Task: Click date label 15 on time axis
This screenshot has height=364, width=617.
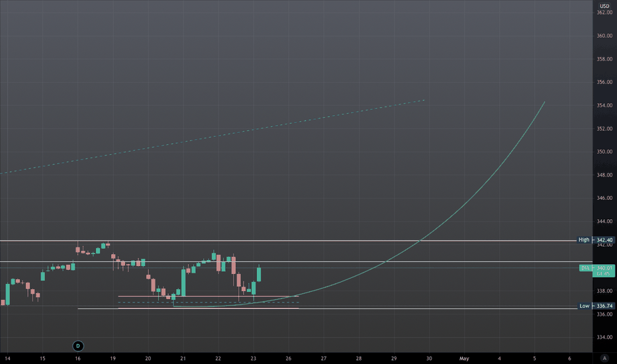Action: point(42,359)
